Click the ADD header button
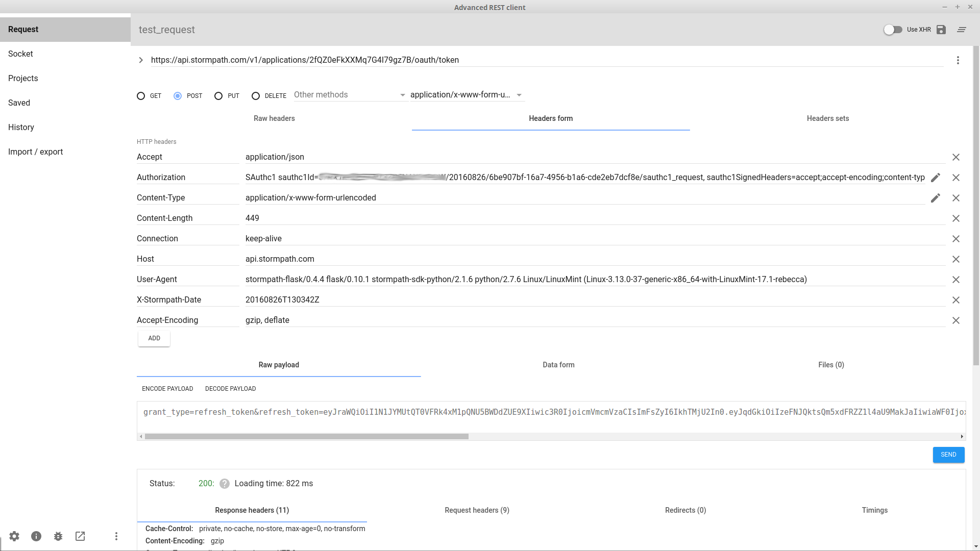 point(154,338)
